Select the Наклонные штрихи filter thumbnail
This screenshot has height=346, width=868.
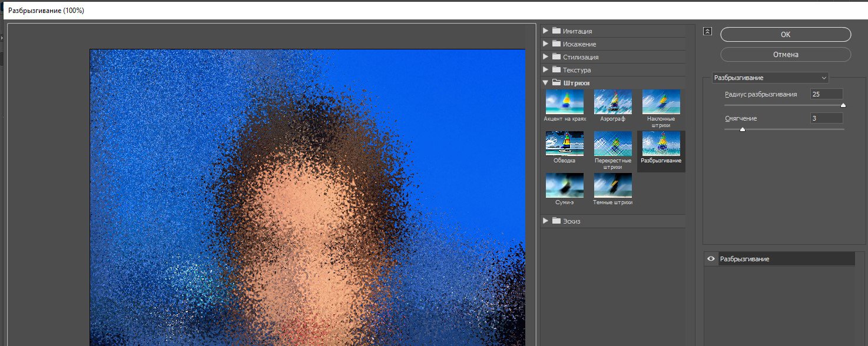pyautogui.click(x=661, y=102)
